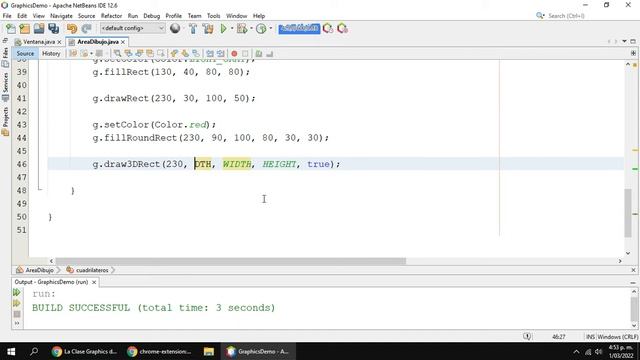The height and width of the screenshot is (360, 640).
Task: Click the first profiler snapshot icon
Action: [x=328, y=29]
